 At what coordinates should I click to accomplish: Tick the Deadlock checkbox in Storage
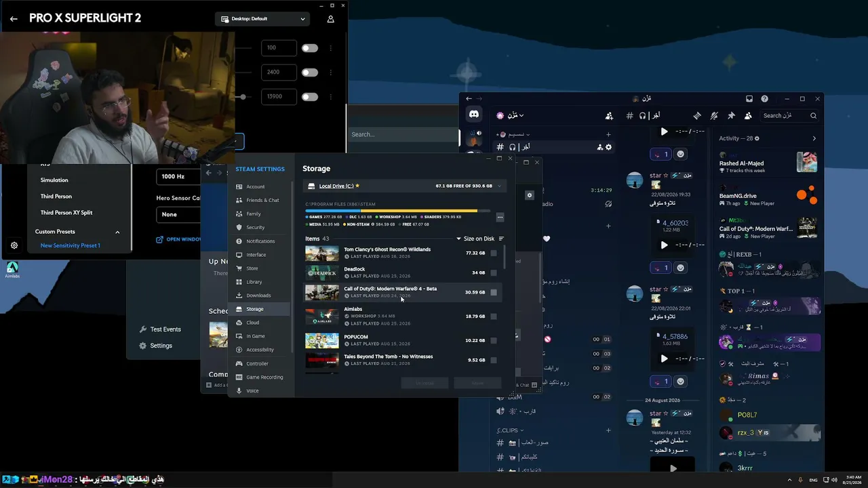[x=494, y=272]
